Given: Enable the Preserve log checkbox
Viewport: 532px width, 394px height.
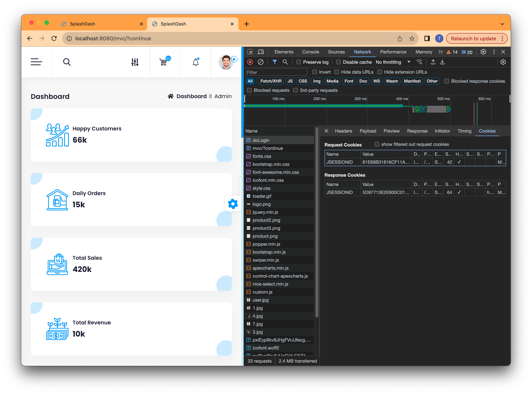Looking at the screenshot, I should (298, 62).
